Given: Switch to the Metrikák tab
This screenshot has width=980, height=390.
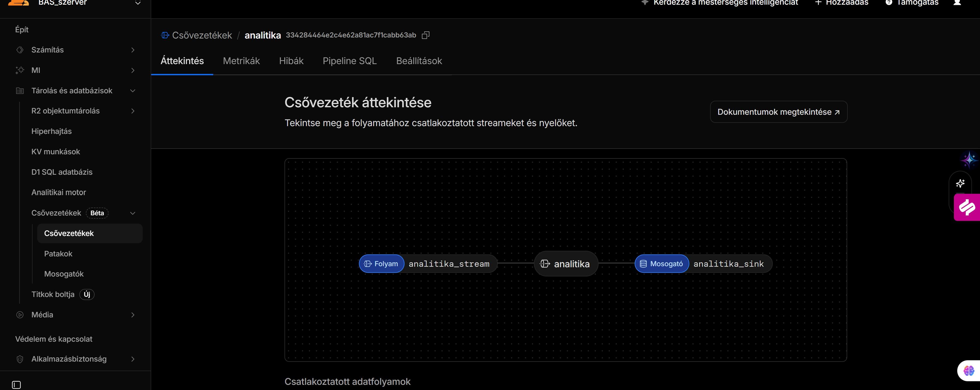Looking at the screenshot, I should [241, 61].
